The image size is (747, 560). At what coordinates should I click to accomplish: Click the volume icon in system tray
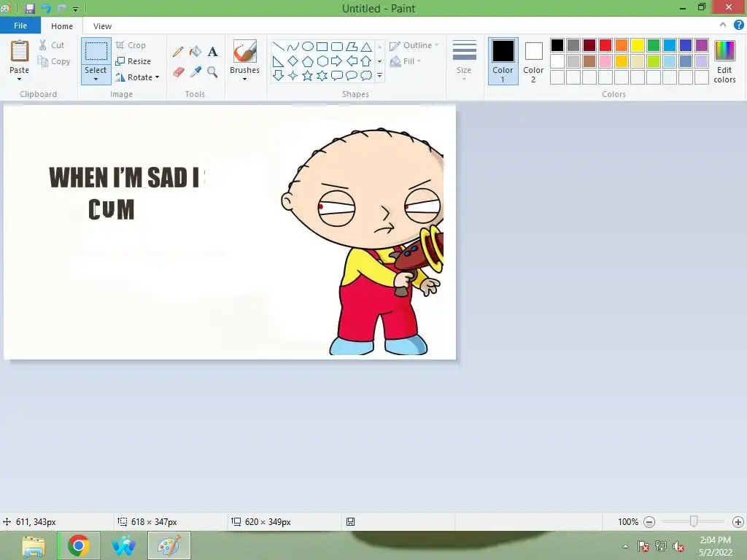click(x=678, y=546)
